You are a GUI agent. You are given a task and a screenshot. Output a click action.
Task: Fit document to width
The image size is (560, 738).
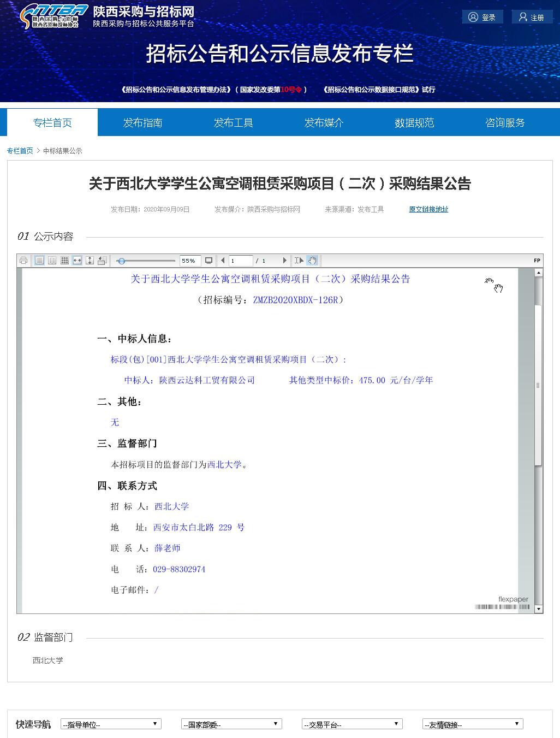coord(77,261)
